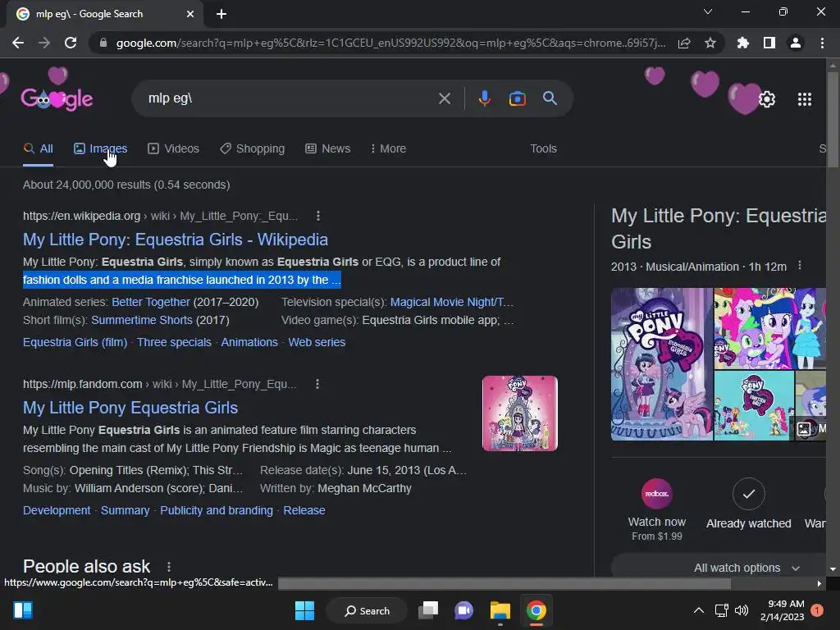Open search Tools options
The height and width of the screenshot is (630, 840).
click(543, 149)
